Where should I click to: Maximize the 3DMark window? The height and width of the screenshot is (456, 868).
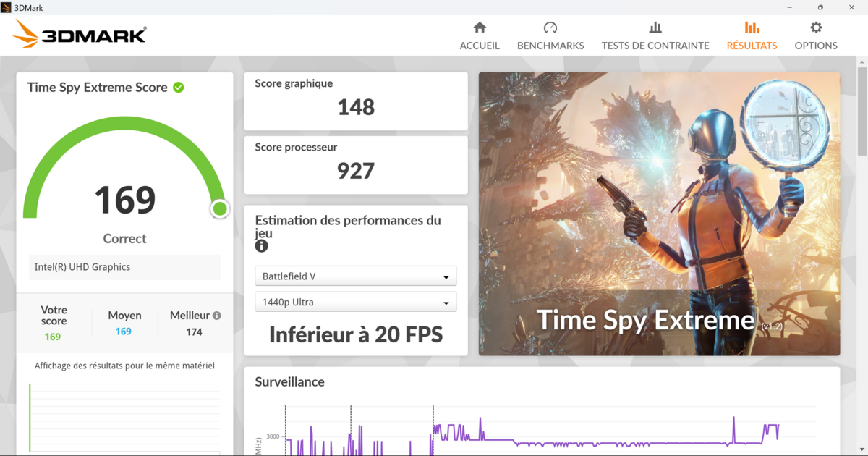point(820,7)
